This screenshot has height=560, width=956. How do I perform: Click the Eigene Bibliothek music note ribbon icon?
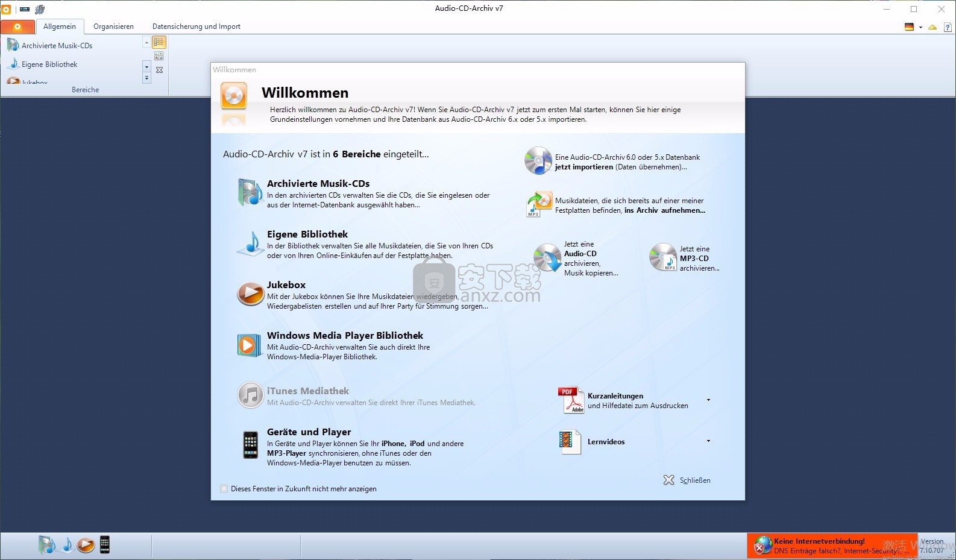point(13,63)
